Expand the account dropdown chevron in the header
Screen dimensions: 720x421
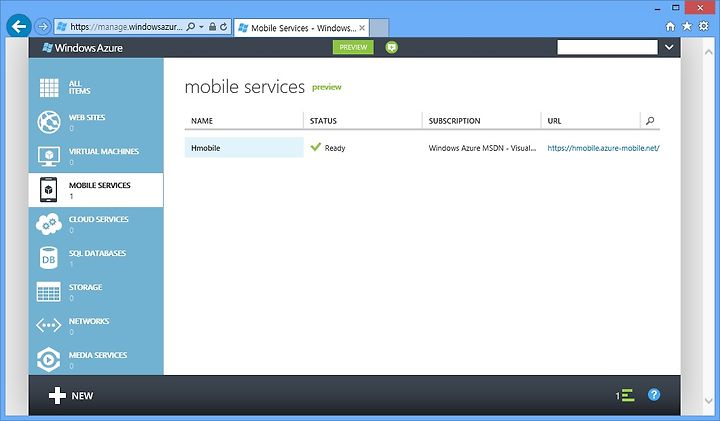pos(669,47)
